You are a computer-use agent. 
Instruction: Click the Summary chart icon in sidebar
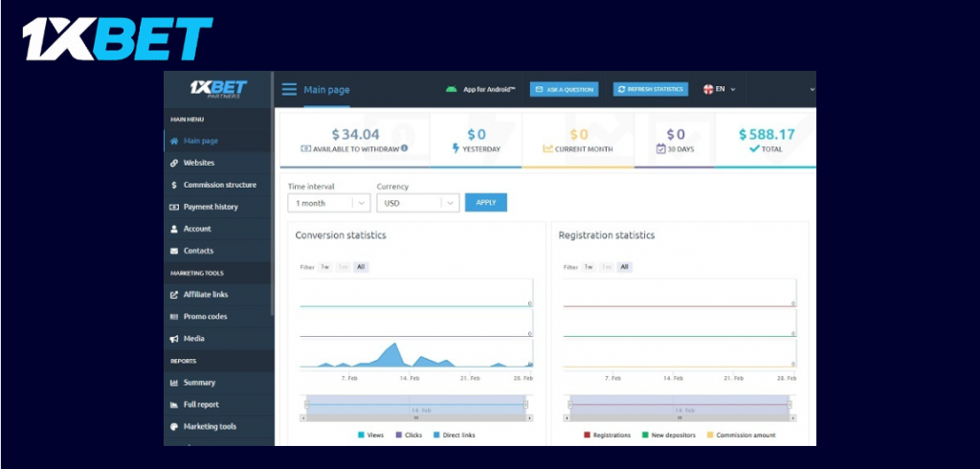point(174,383)
